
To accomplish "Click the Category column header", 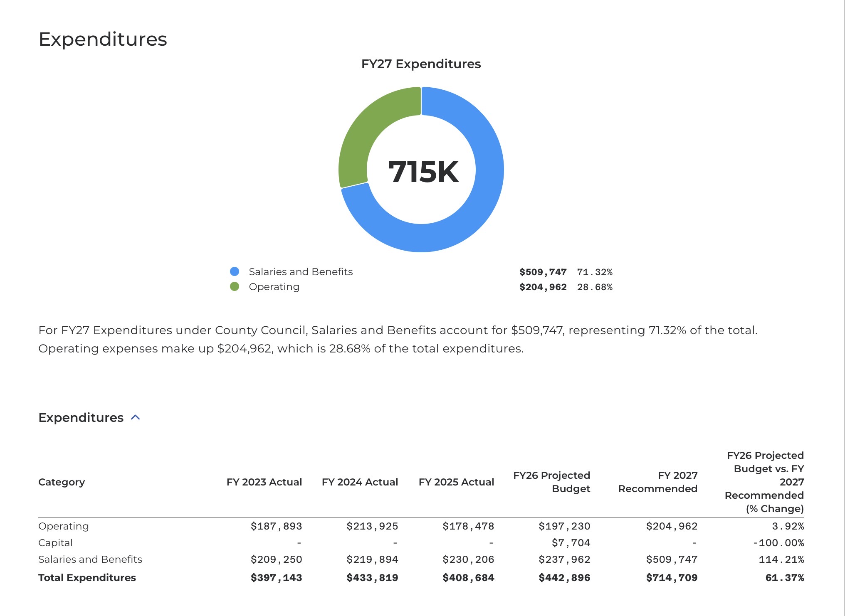I will coord(62,482).
